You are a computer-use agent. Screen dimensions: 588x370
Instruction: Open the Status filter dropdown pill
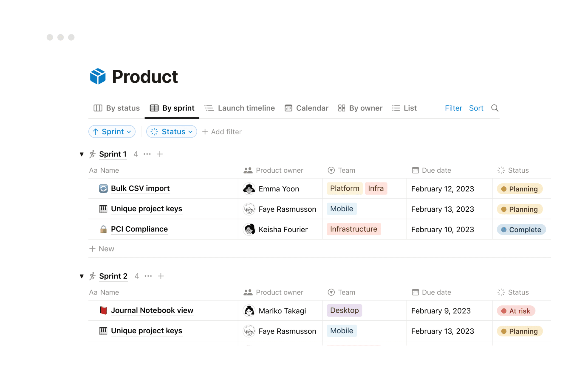pos(171,132)
